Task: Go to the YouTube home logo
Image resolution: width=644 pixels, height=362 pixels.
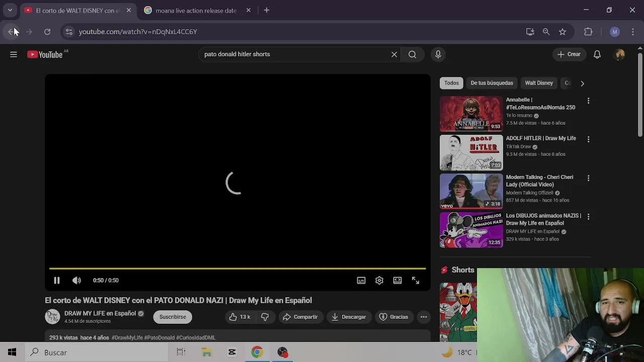Action: tap(45, 54)
